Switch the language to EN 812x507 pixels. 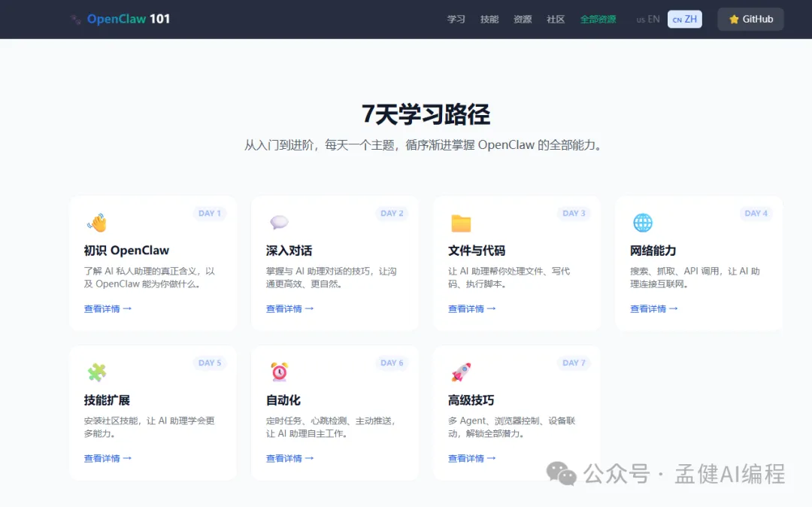click(648, 19)
